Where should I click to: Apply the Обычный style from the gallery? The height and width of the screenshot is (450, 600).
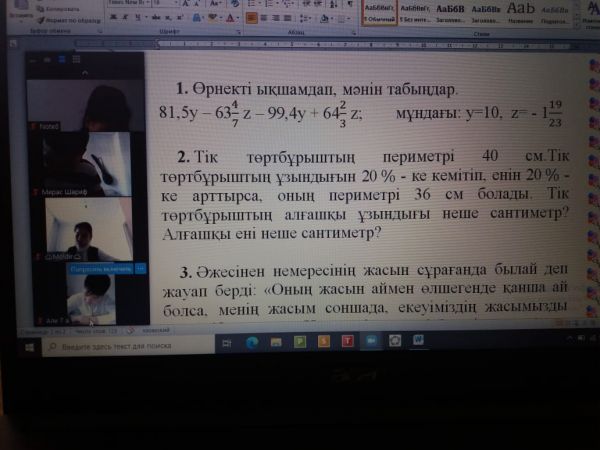(x=379, y=11)
